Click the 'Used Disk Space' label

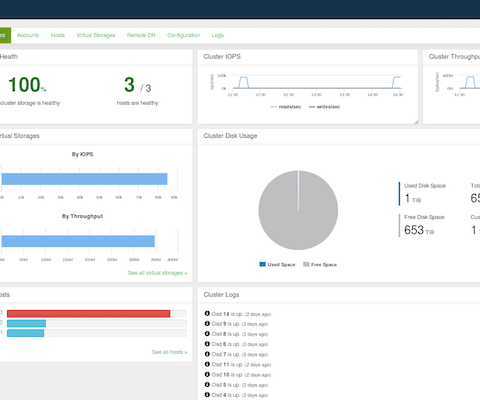click(425, 186)
